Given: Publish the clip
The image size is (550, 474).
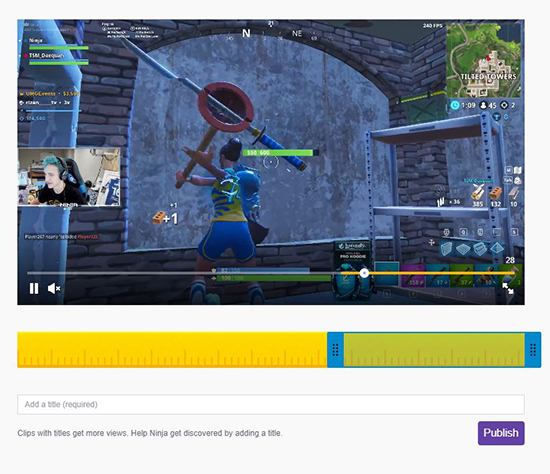Looking at the screenshot, I should pos(501,433).
